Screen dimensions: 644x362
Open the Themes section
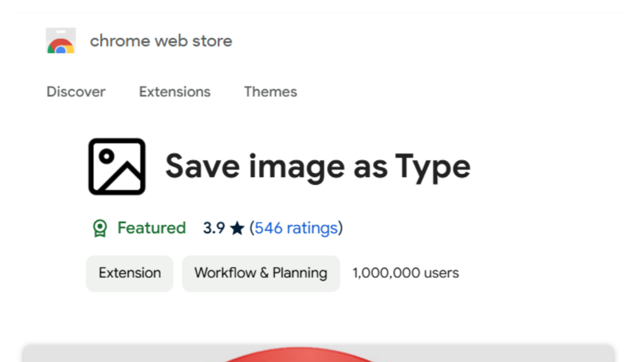pyautogui.click(x=270, y=92)
